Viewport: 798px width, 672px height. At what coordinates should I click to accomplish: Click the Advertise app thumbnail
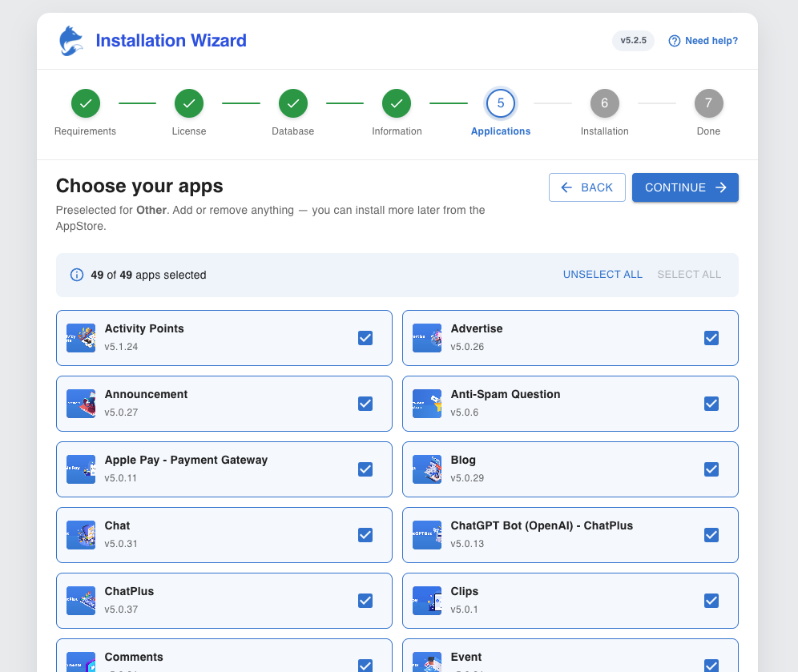click(x=427, y=338)
